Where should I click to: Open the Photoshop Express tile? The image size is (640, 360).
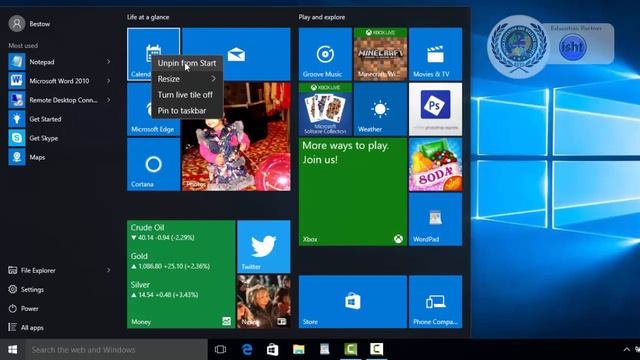(x=436, y=109)
